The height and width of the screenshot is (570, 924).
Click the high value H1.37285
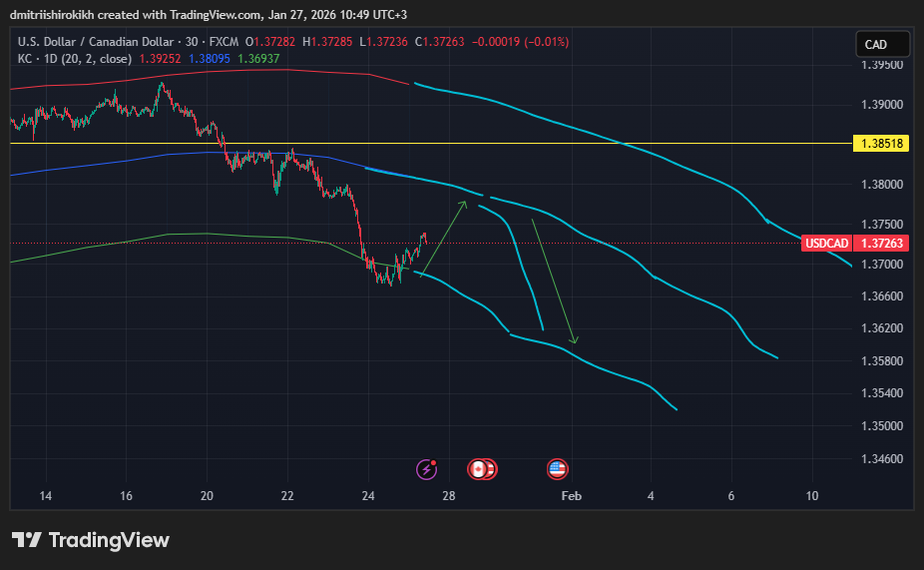[327, 42]
